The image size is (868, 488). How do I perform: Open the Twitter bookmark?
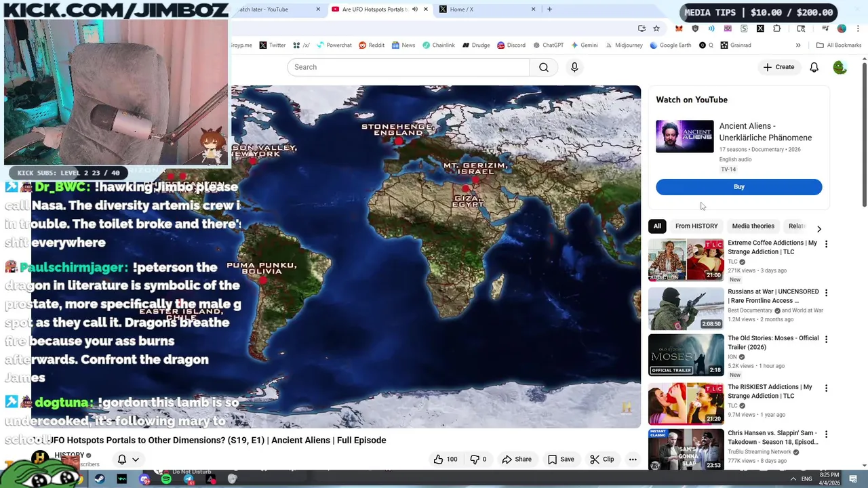tap(272, 45)
